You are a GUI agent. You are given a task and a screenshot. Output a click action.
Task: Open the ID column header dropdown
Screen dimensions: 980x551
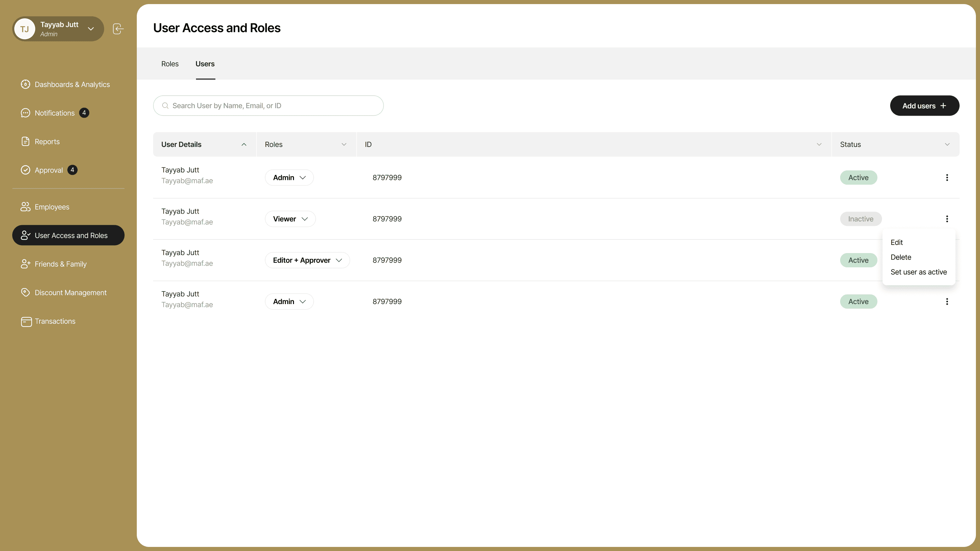pos(819,145)
